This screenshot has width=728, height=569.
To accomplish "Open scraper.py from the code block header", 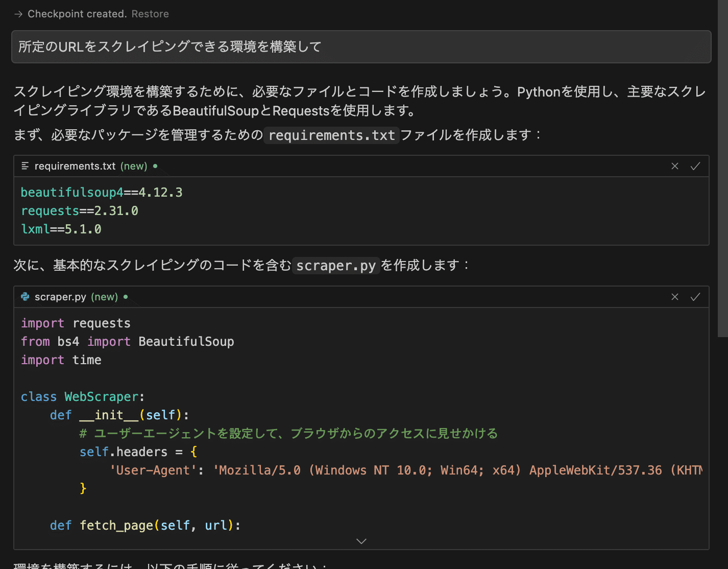I will (60, 297).
